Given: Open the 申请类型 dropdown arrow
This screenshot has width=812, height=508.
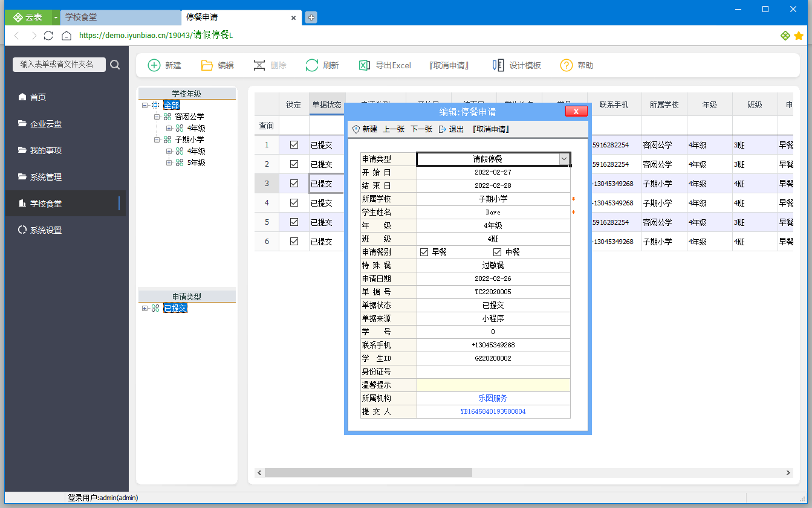Looking at the screenshot, I should pos(564,159).
